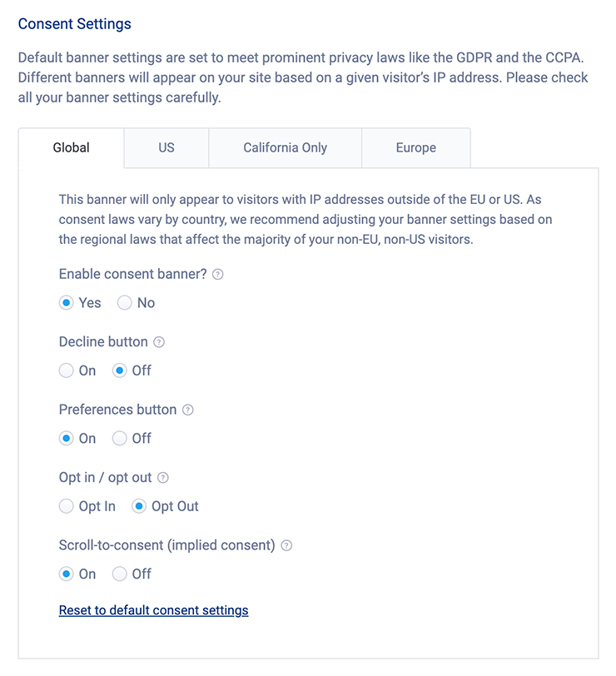Switch to the Europe tab
This screenshot has height=676, width=616.
[x=416, y=147]
